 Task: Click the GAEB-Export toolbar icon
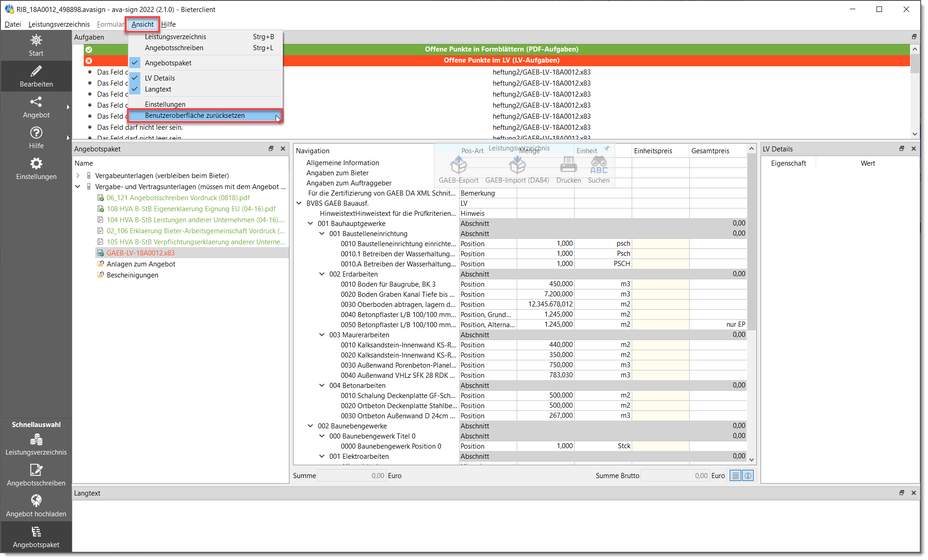point(458,164)
